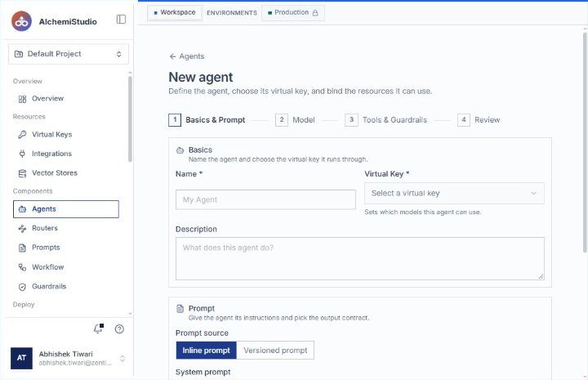The image size is (588, 380).
Task: Open the Routers label
Action: pyautogui.click(x=45, y=228)
